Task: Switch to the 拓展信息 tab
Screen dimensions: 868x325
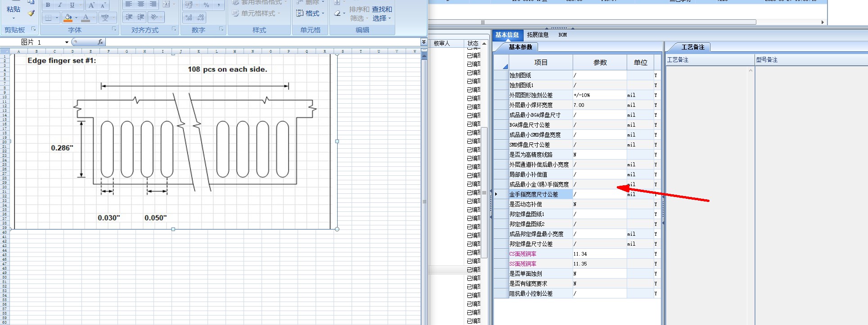Action: (538, 35)
